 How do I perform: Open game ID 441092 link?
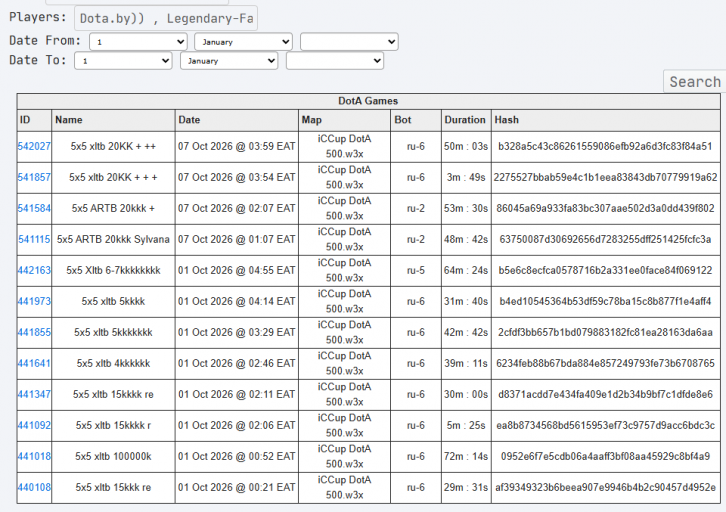coord(34,425)
